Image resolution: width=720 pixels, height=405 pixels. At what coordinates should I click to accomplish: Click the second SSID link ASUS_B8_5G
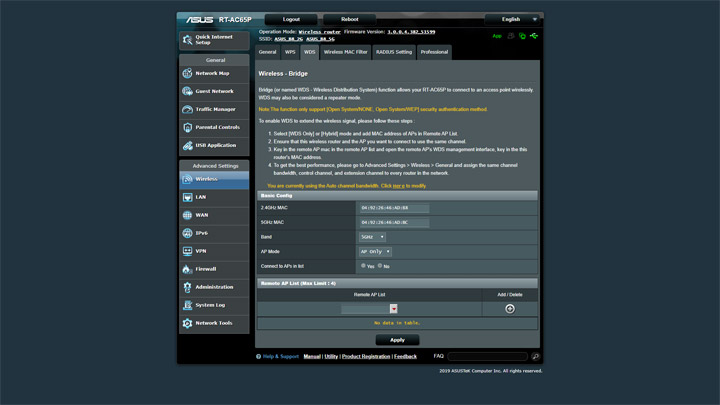coord(320,39)
